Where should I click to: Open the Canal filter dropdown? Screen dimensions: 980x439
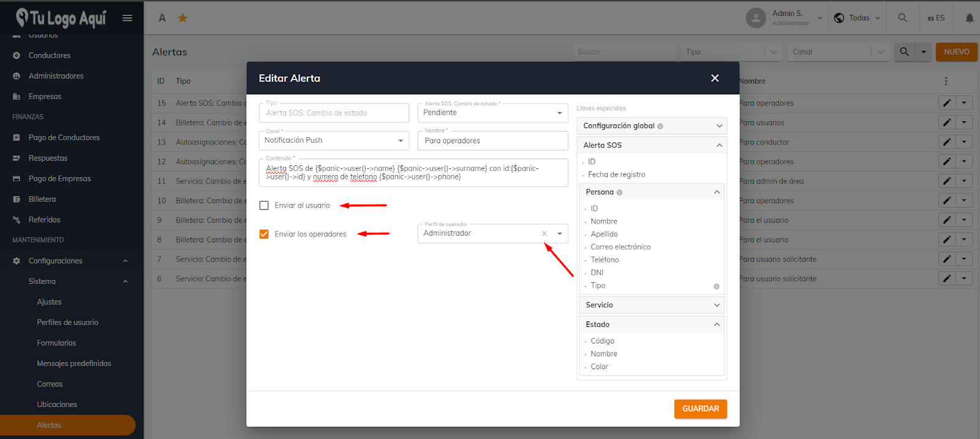pos(838,52)
